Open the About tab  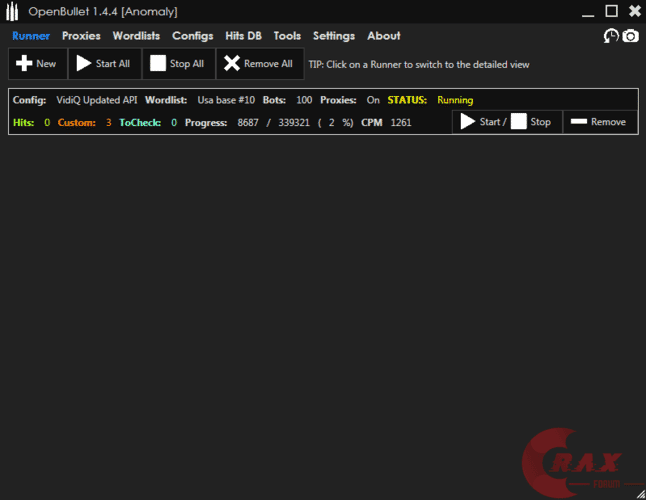click(384, 36)
